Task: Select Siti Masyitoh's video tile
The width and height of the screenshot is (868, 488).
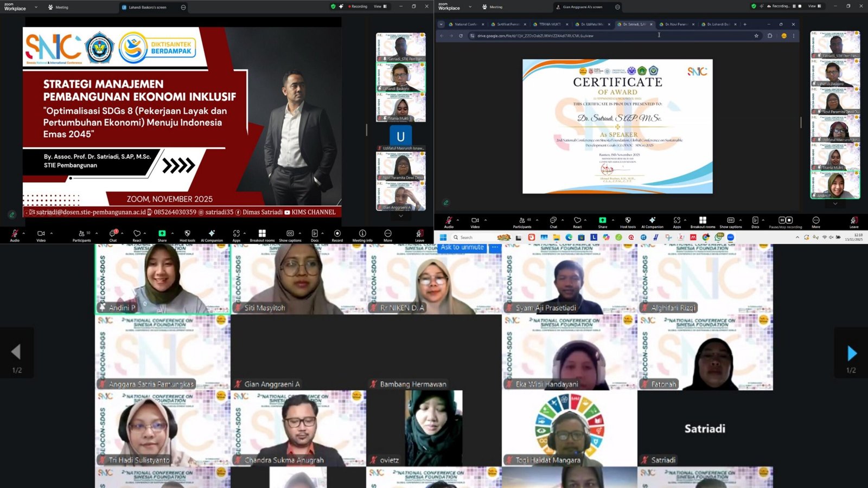Action: [298, 279]
